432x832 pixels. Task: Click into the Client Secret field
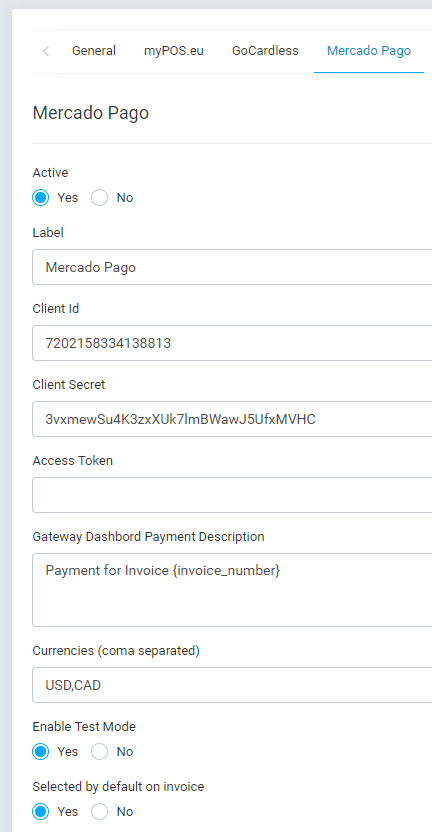(x=232, y=419)
